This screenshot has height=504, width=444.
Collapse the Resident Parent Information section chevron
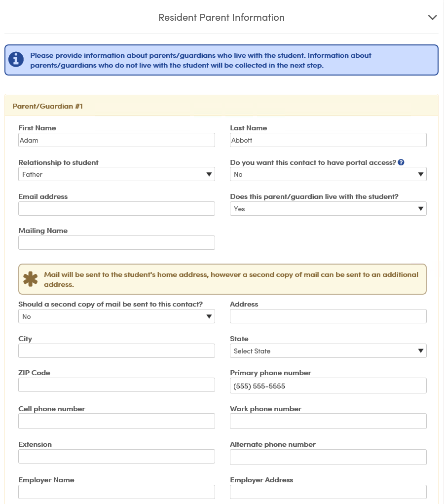(433, 17)
